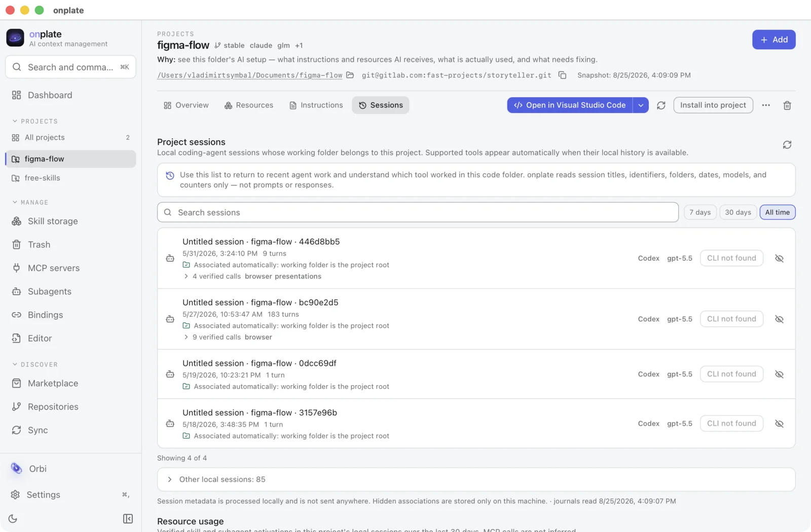Hide session 0dcc69df association
Viewport: 811px width, 532px height.
(780, 374)
